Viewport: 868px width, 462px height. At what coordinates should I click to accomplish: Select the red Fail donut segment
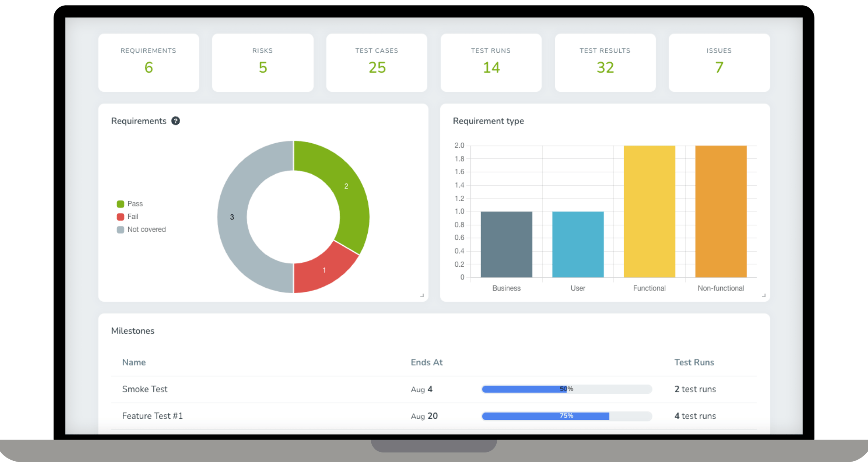pyautogui.click(x=324, y=270)
